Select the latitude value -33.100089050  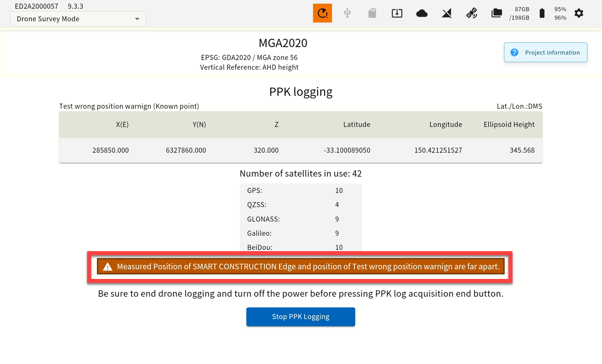(347, 150)
